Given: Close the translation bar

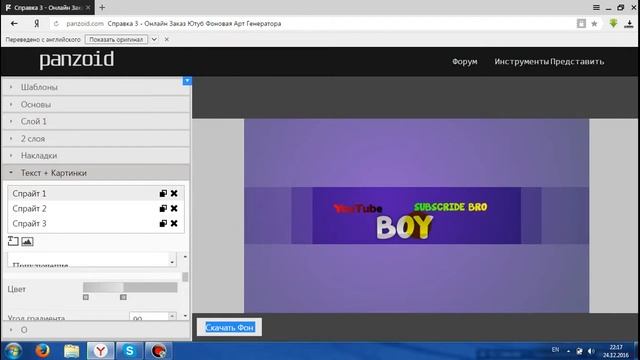Looking at the screenshot, I should click(x=167, y=40).
